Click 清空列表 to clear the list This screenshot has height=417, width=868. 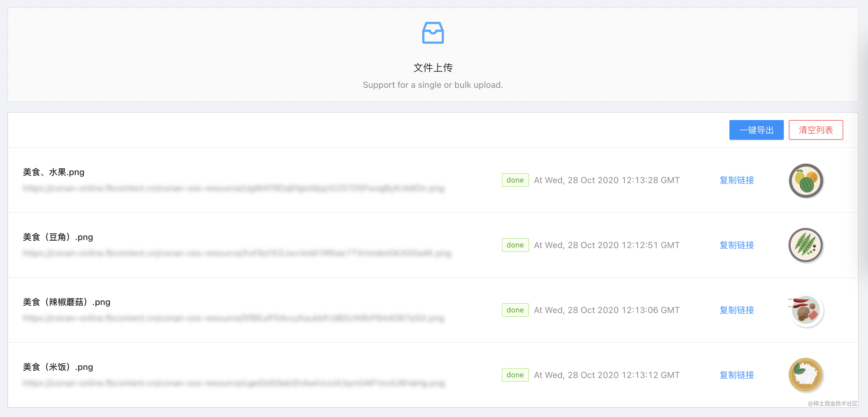pos(815,130)
